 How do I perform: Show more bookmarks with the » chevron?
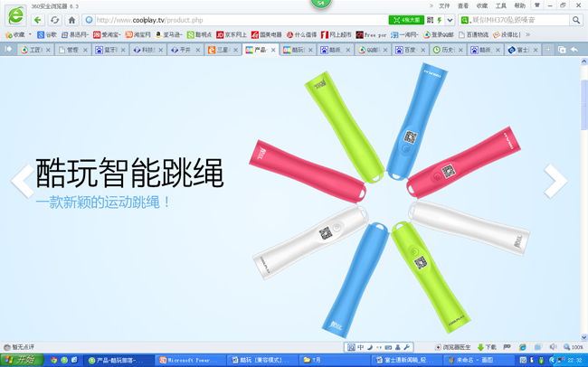coord(528,34)
